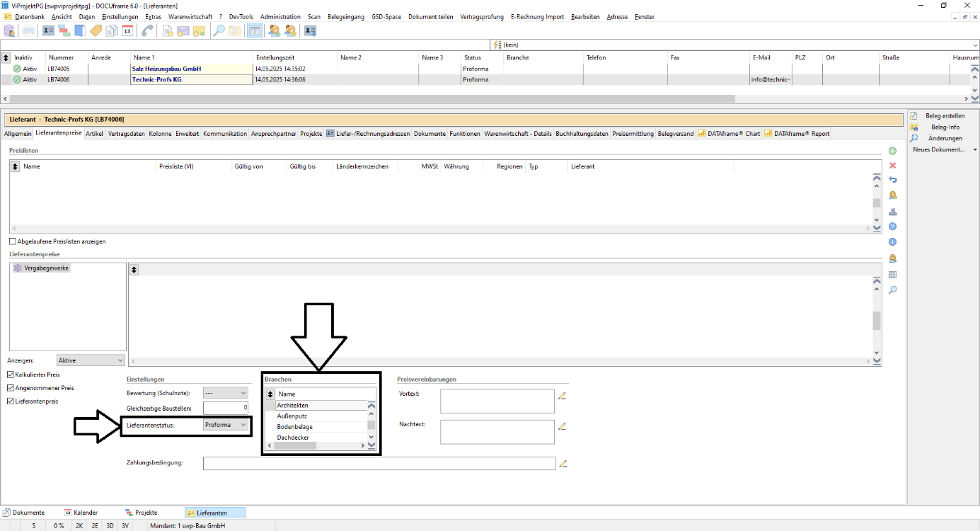
Task: Click the flowchart boxes toolbar icon
Action: 64,30
